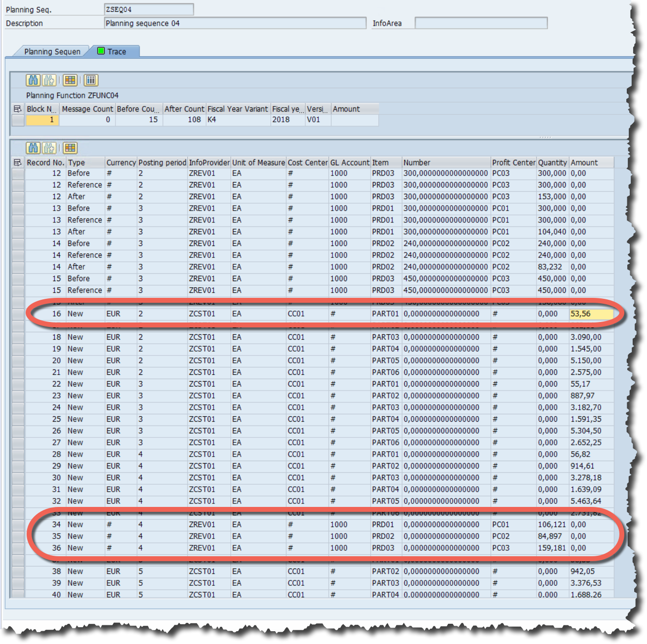Screen dimensions: 647x644
Task: Click the highlighted Amount cell showing 53,56
Action: tap(592, 314)
